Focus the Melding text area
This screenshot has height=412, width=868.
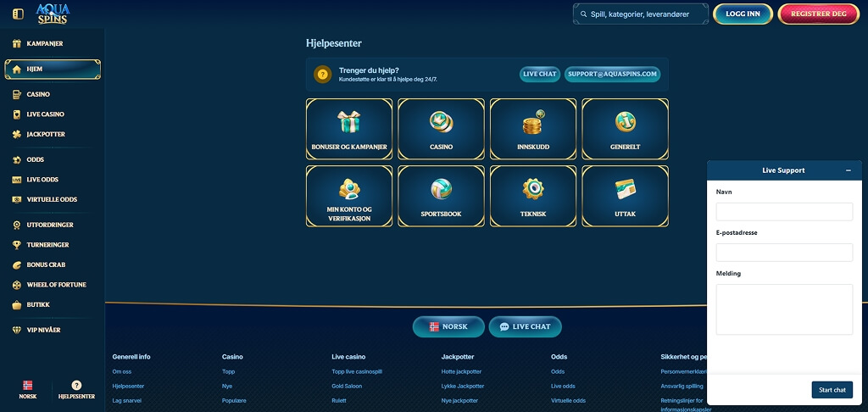[784, 309]
